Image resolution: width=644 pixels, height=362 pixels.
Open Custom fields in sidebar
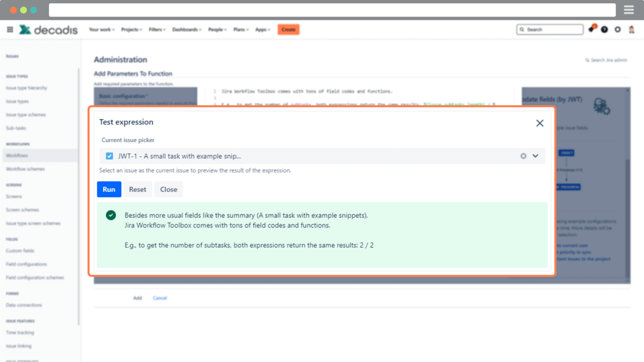pyautogui.click(x=20, y=250)
